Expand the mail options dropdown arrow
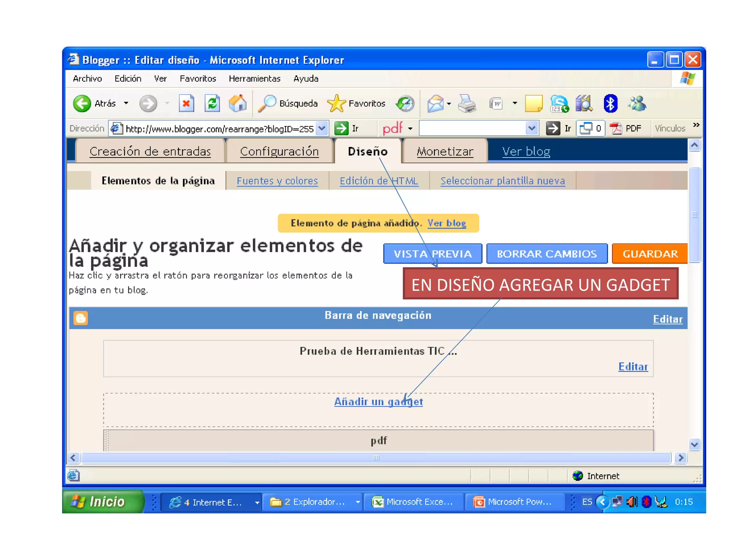 click(449, 104)
